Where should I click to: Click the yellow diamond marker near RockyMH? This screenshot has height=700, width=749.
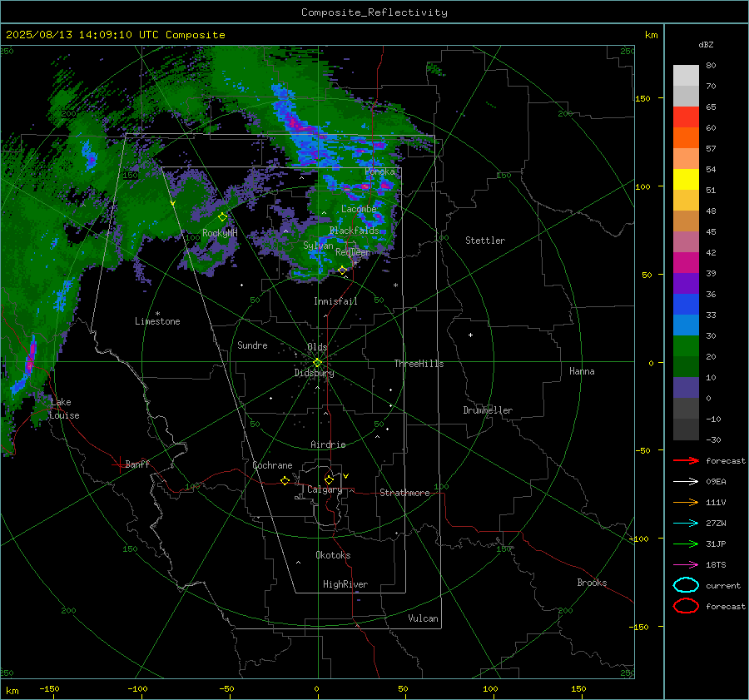[222, 217]
